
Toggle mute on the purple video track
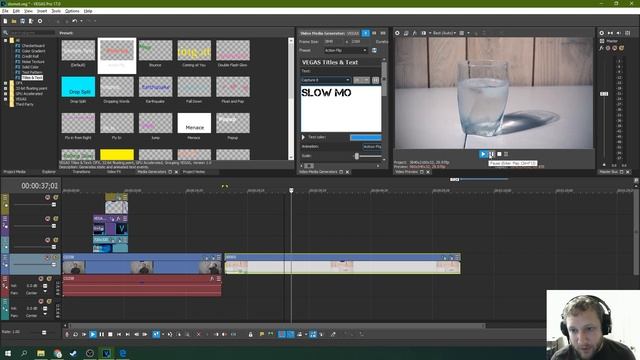47,219
